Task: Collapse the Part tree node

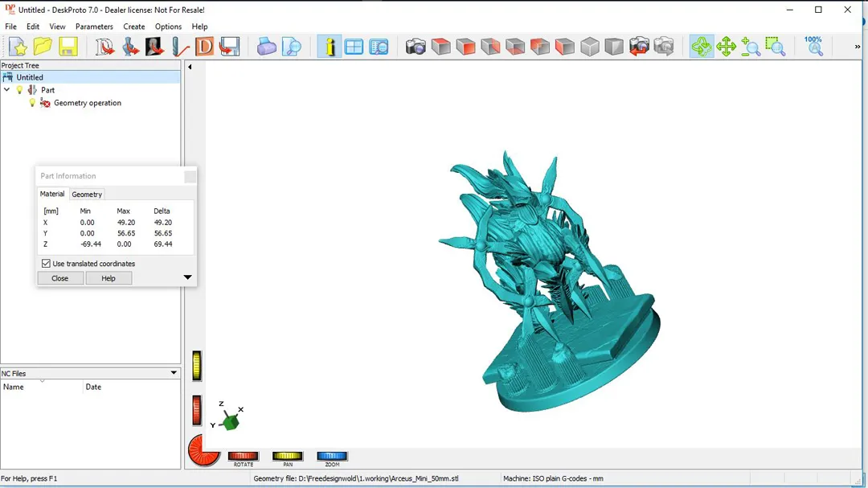Action: click(x=6, y=90)
